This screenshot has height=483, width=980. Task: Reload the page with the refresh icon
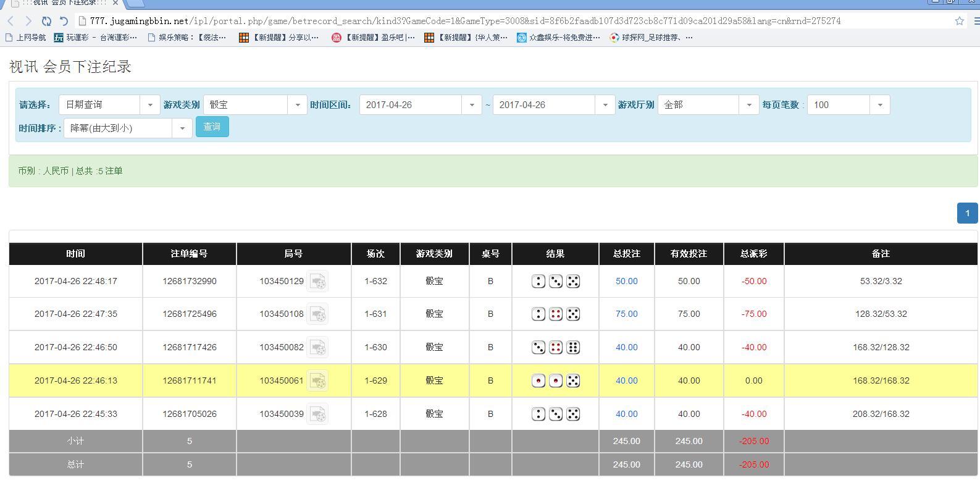pos(46,21)
